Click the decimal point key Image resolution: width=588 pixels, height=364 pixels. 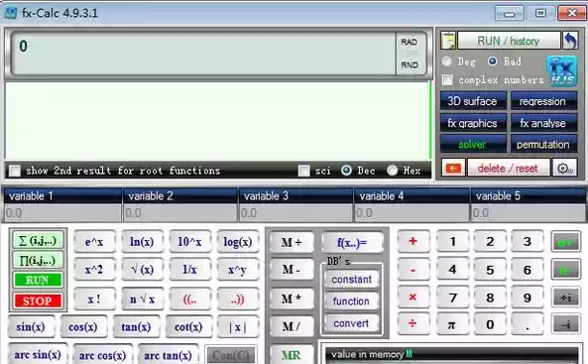pyautogui.click(x=527, y=324)
